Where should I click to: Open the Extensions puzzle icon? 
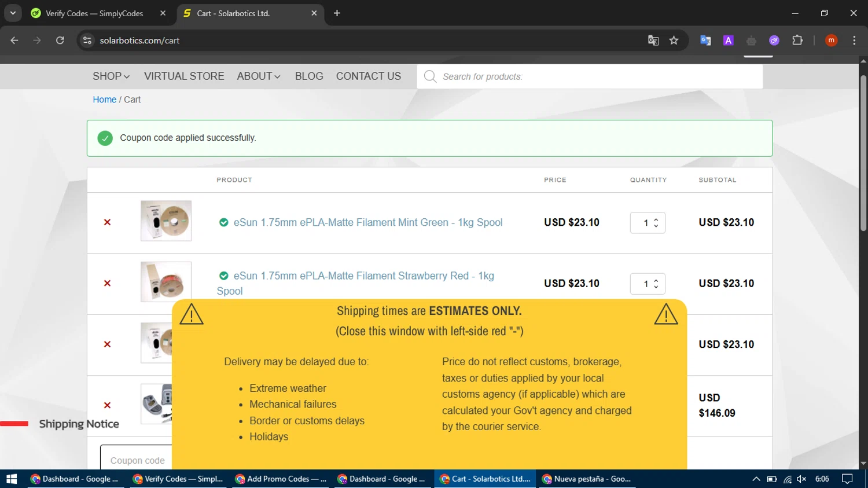(797, 41)
